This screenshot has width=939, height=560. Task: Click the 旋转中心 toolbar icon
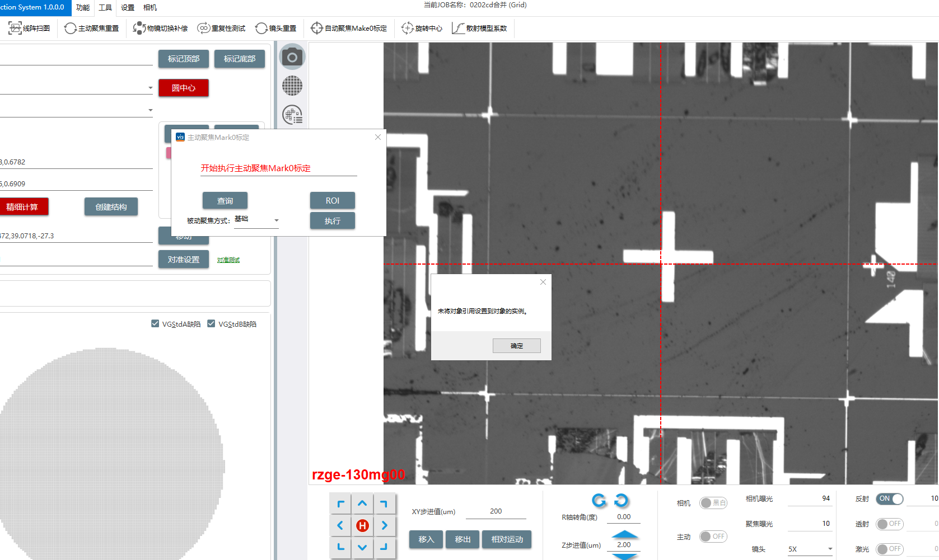tap(408, 28)
